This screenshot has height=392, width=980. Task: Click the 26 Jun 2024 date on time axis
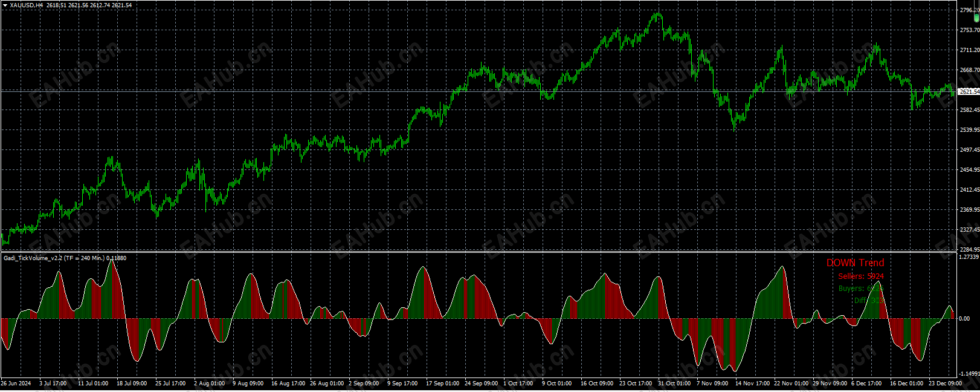pyautogui.click(x=16, y=384)
